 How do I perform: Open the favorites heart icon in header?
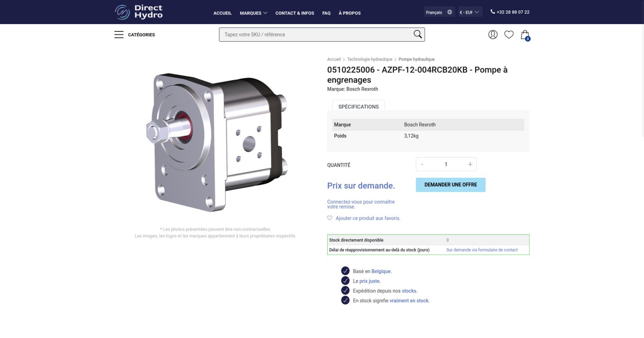tap(509, 35)
